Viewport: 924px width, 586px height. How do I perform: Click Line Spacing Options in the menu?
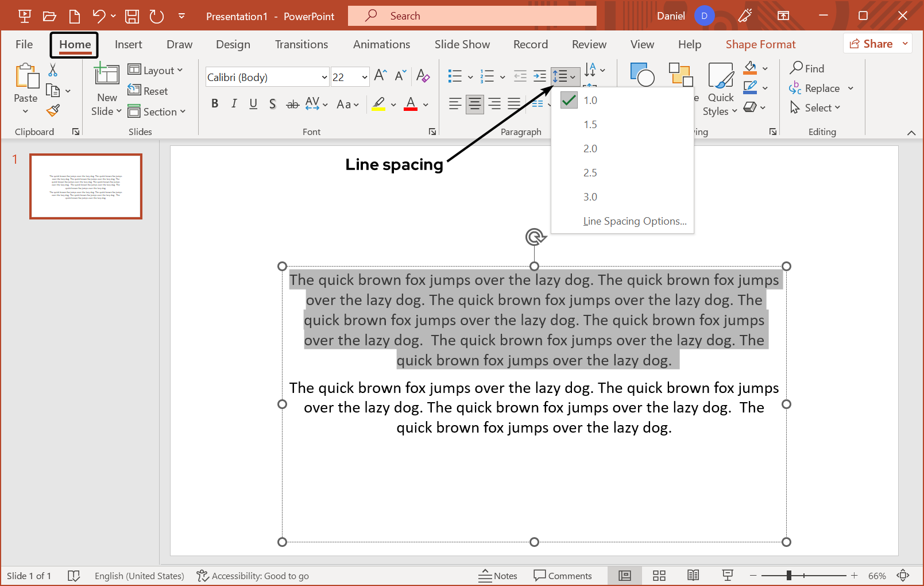[x=634, y=221]
